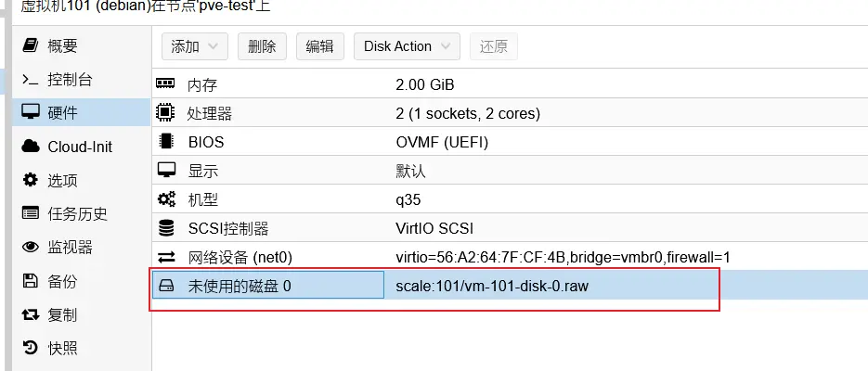
Task: Click the network device arrows icon
Action: [166, 257]
